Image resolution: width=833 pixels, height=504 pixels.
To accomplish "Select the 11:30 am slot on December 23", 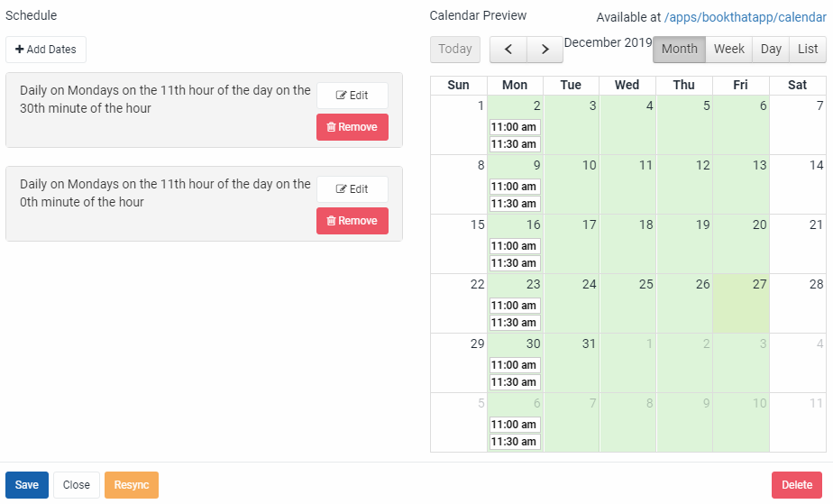I will (x=514, y=323).
